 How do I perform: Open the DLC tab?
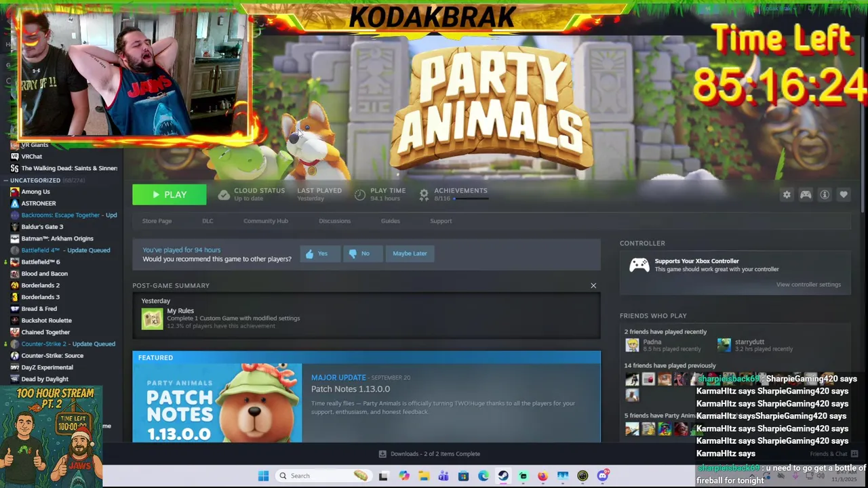208,221
